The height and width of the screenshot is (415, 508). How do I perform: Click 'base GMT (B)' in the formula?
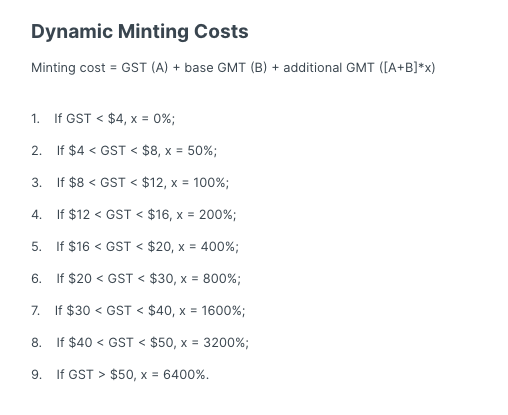[x=226, y=68]
